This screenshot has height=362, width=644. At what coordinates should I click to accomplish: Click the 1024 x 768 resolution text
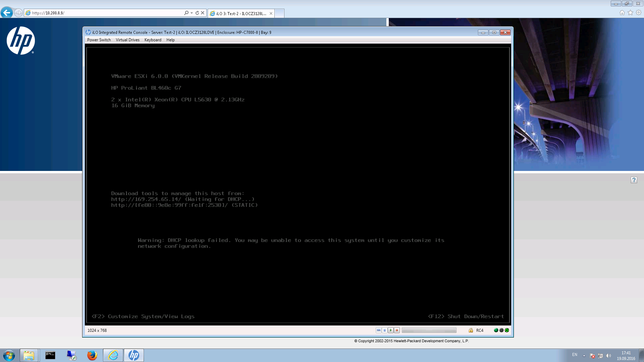pos(97,330)
